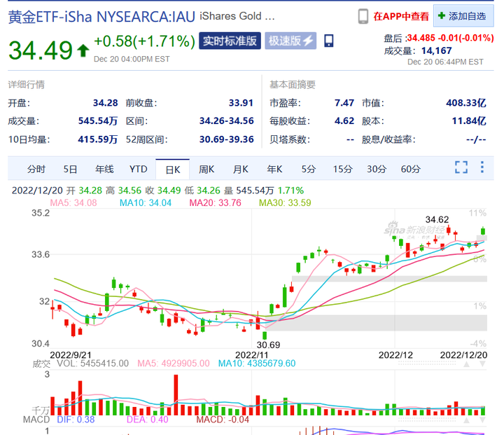This screenshot has width=504, height=435.
Task: Click the mobile device icon after 极速版
Action: pyautogui.click(x=328, y=41)
